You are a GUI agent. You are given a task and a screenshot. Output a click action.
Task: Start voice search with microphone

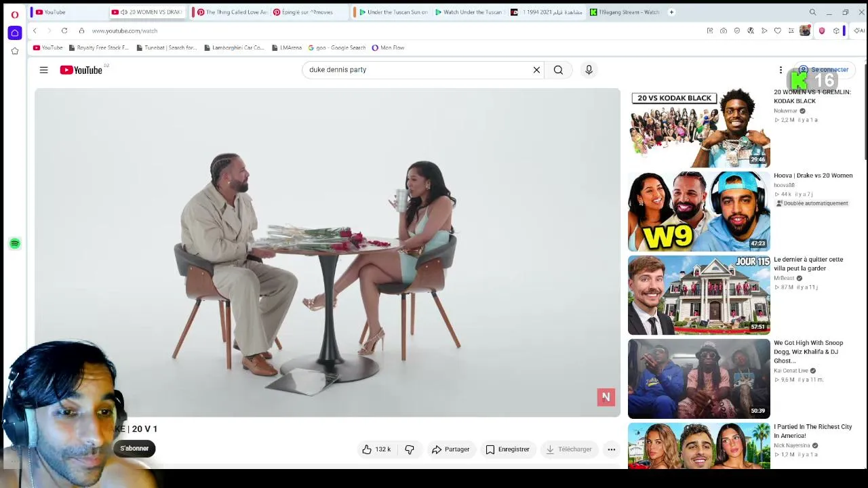(x=589, y=70)
